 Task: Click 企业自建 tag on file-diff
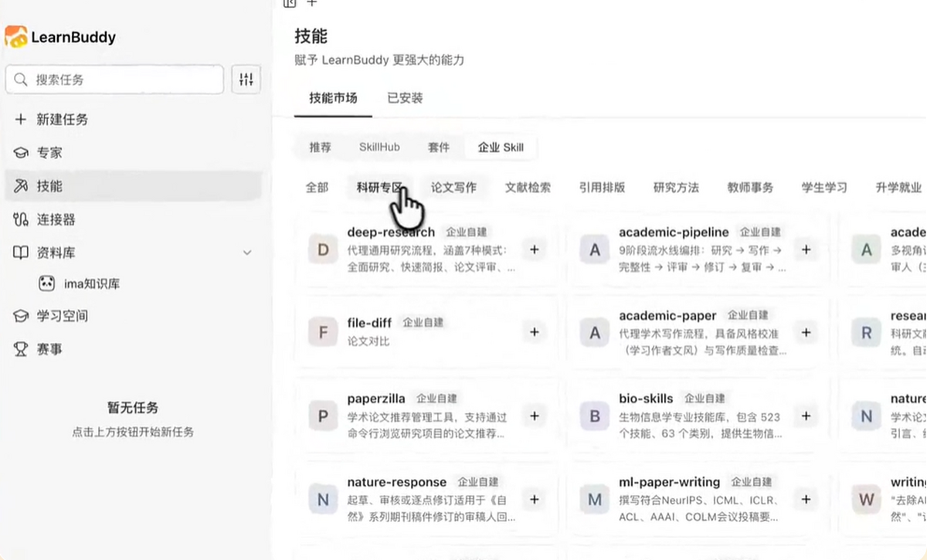pos(423,323)
